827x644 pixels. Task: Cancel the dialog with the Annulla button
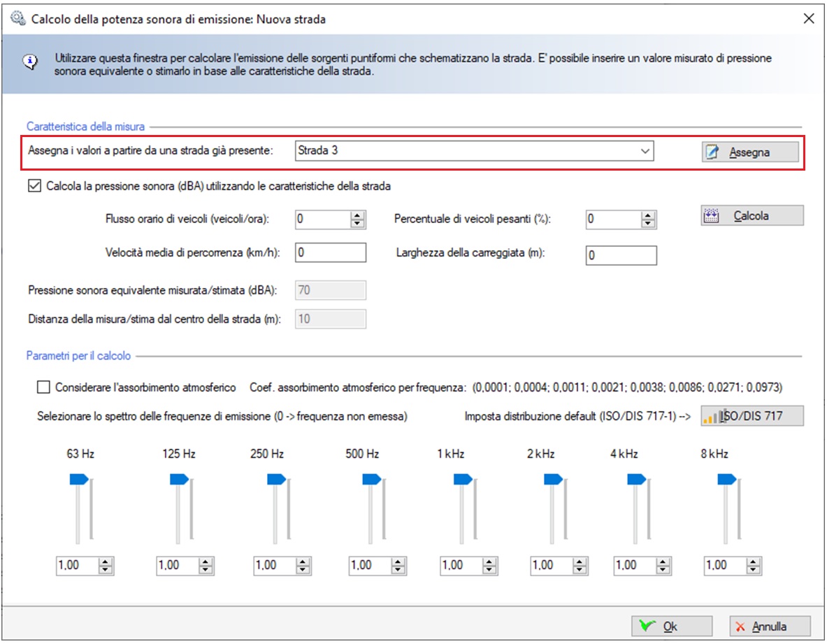770,626
